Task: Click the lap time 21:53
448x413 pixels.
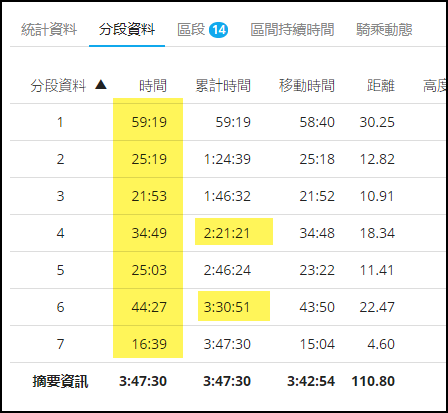Action: point(149,196)
